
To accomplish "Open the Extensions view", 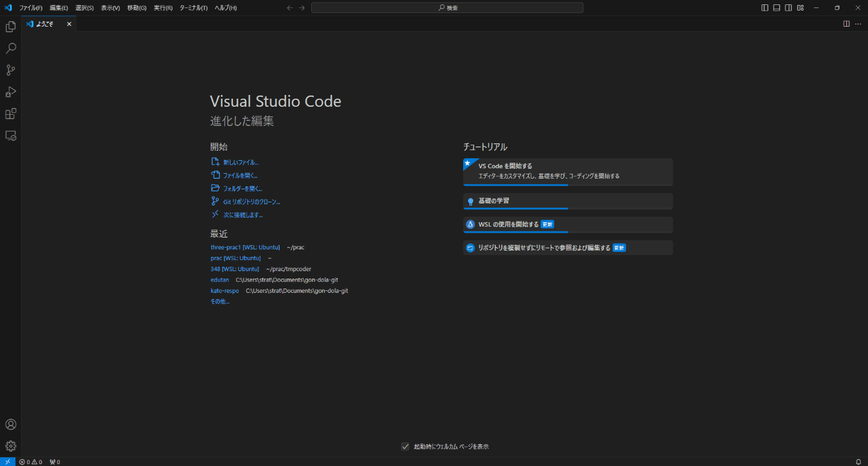I will (11, 114).
